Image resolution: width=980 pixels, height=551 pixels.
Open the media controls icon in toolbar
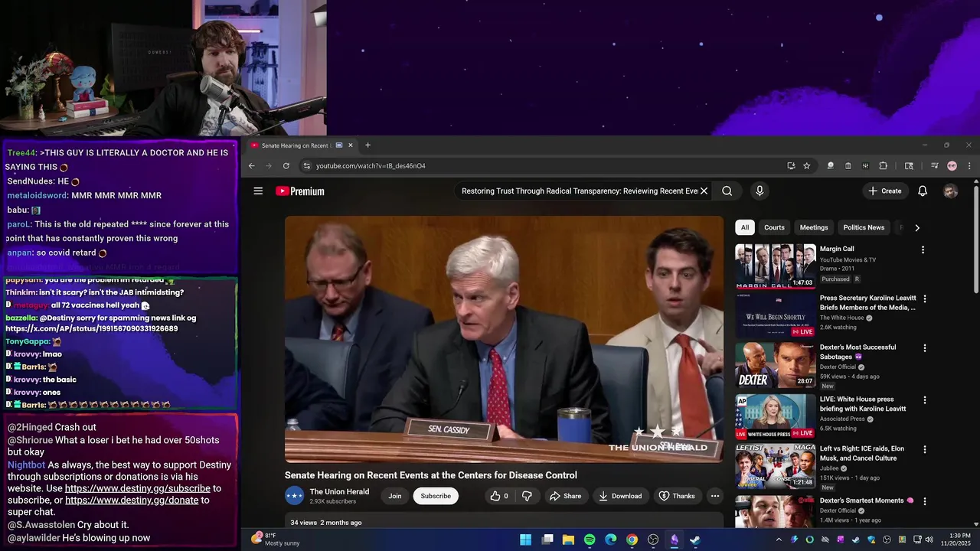(x=934, y=166)
